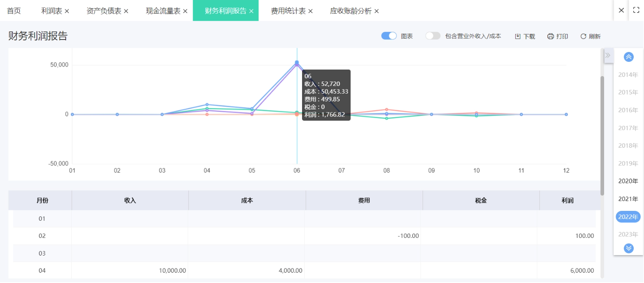Close the 现金流量表 tab
Image resolution: width=644 pixels, height=283 pixels.
(x=185, y=11)
